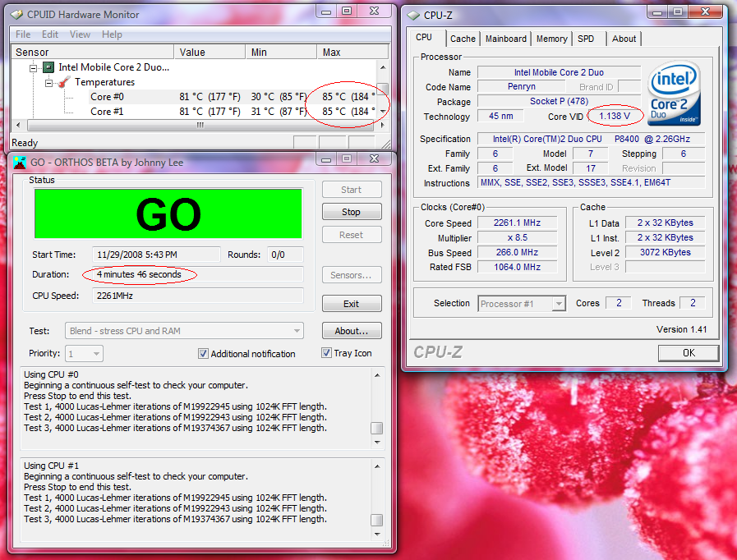Click the OK button in CPU-Z
This screenshot has height=560, width=737.
click(x=689, y=353)
